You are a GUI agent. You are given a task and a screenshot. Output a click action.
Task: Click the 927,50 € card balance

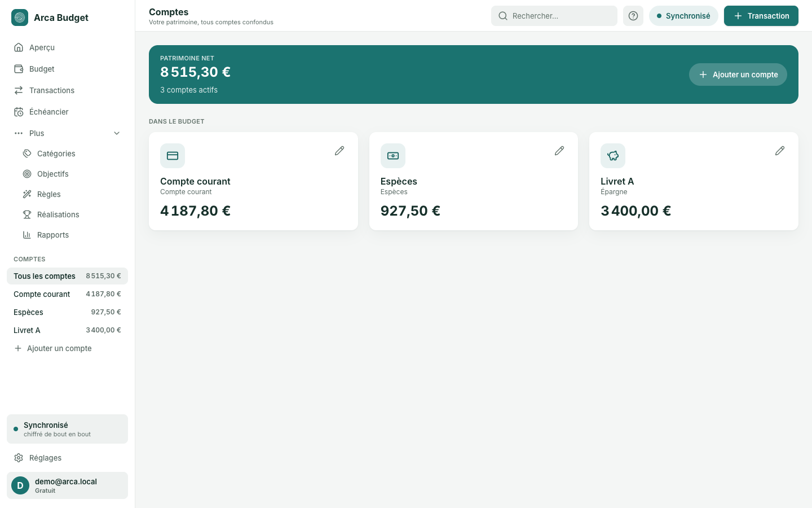pyautogui.click(x=410, y=211)
